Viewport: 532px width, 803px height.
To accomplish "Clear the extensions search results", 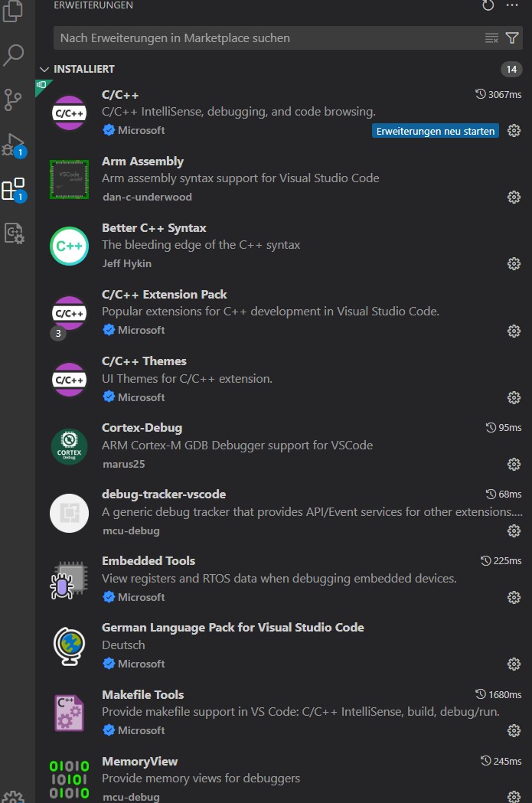I will (491, 38).
